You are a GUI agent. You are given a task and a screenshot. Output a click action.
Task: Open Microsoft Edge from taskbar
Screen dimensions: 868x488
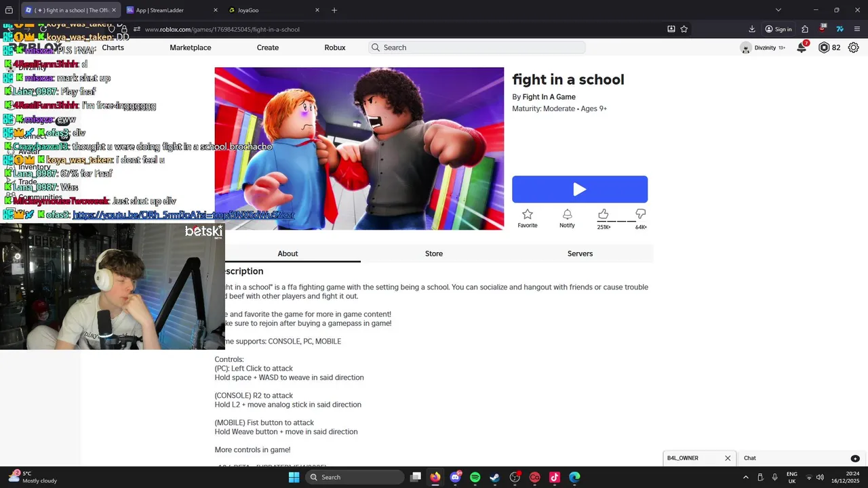[574, 477]
